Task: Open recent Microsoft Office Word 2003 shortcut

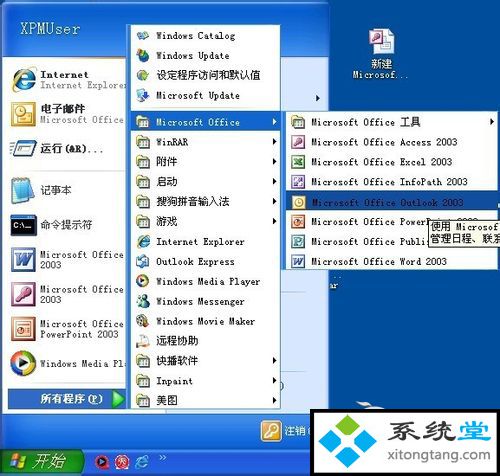Action: click(67, 260)
